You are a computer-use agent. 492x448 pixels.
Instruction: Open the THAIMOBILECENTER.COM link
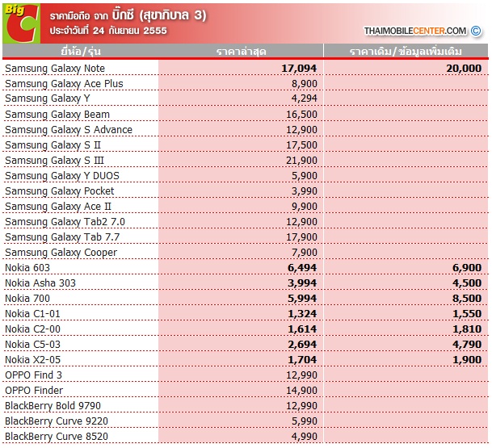[414, 31]
